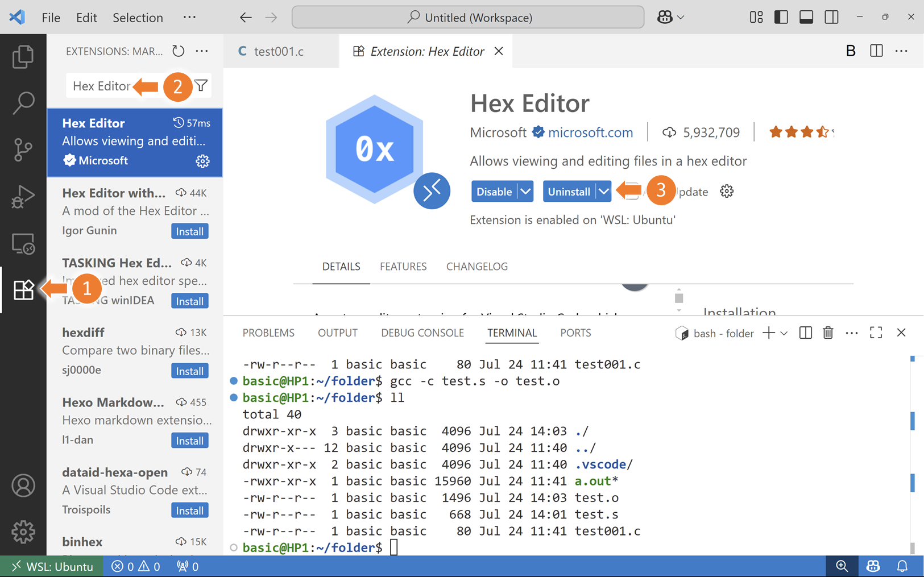The width and height of the screenshot is (924, 577).
Task: Close the Extension: Hex Editor tab
Action: 499,51
